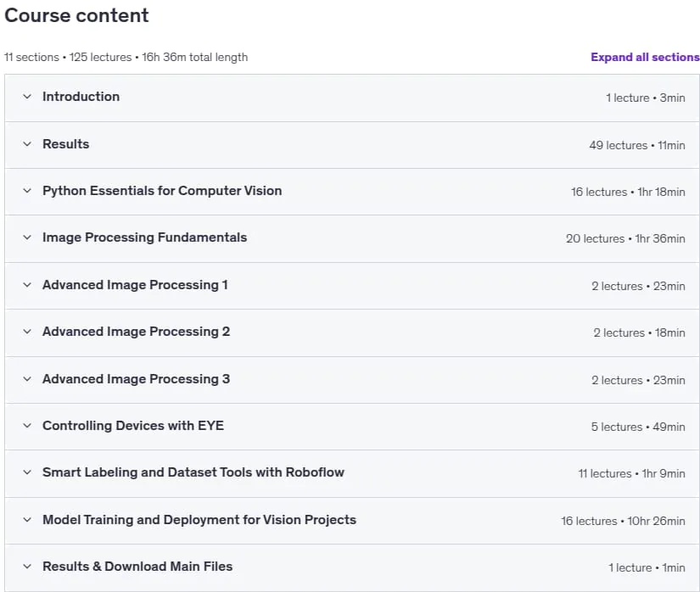Image resolution: width=700 pixels, height=592 pixels.
Task: Expand Smart Labeling and Dataset Tools chevron
Action: click(x=27, y=472)
